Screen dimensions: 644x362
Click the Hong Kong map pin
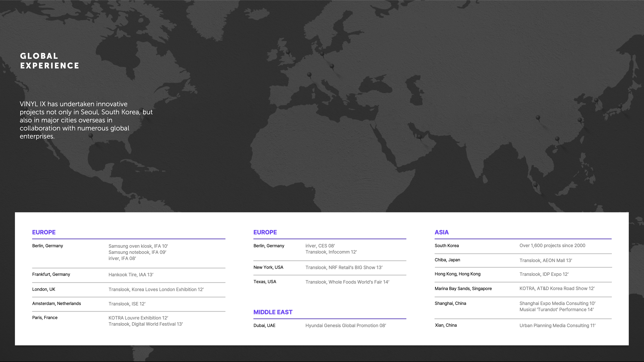tap(557, 139)
